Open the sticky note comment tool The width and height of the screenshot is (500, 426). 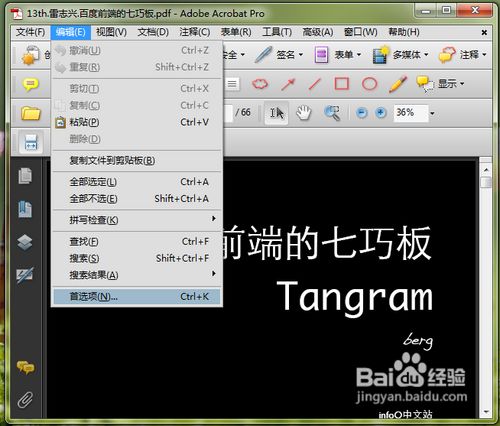click(30, 84)
